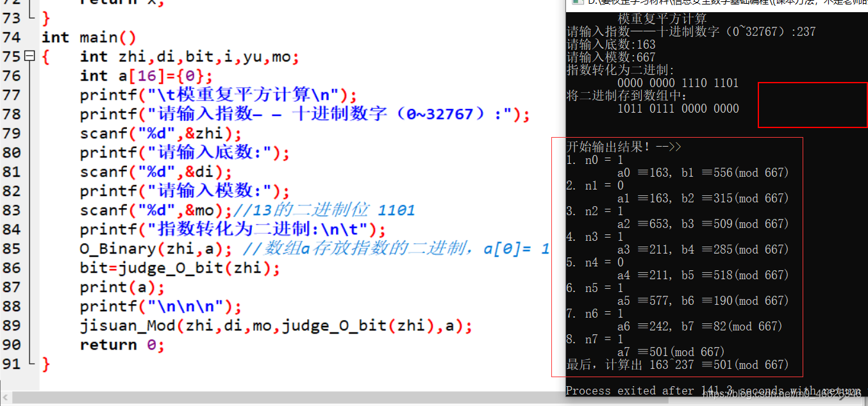
Task: Click console result 'a5 ≡577, b6 ≡190(mod 667)'
Action: pyautogui.click(x=703, y=300)
